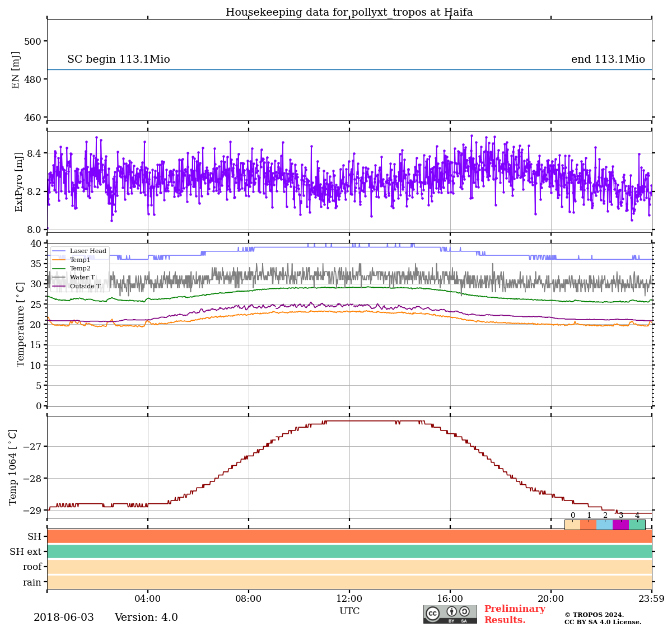This screenshot has width=672, height=627.
Task: Click the 15 tick on Temperature axis
Action: tap(36, 345)
